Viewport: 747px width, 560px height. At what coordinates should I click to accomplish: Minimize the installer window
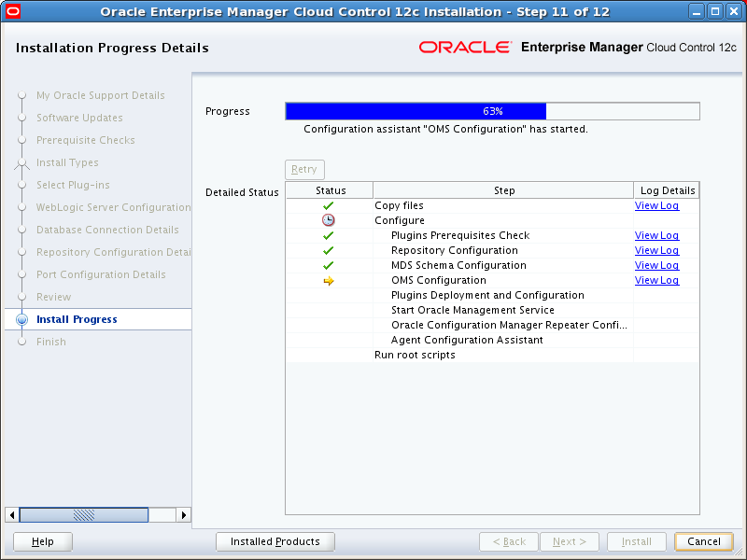click(x=697, y=11)
